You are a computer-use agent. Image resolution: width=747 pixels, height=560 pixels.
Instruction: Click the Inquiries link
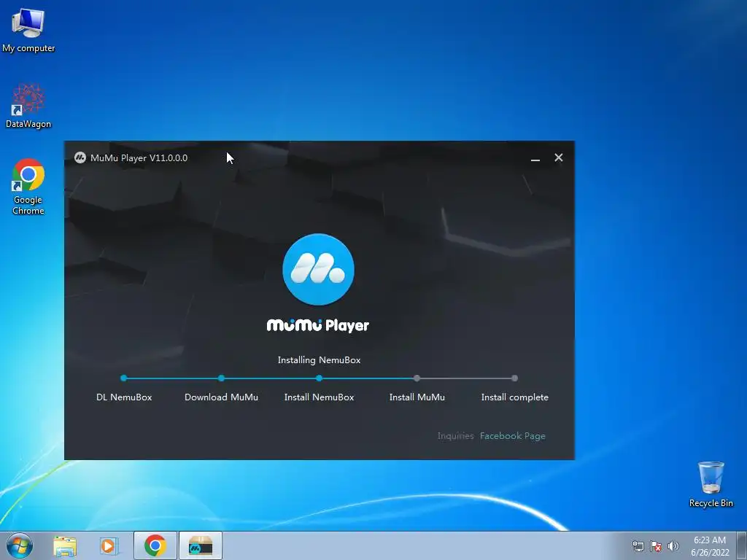pyautogui.click(x=455, y=436)
